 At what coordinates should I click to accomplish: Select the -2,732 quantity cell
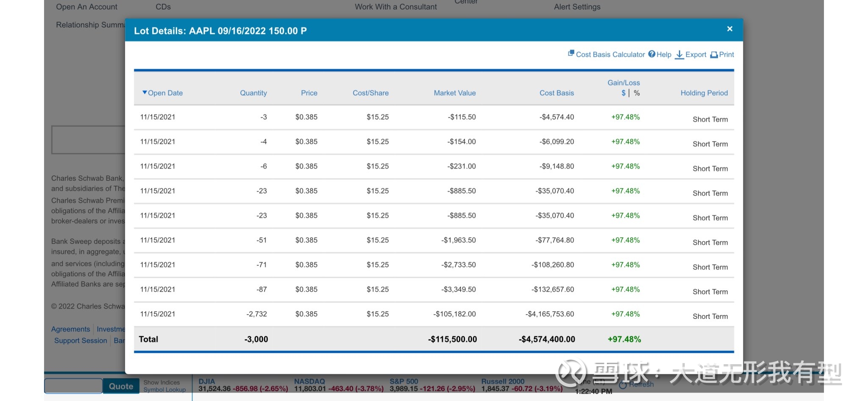pyautogui.click(x=256, y=314)
